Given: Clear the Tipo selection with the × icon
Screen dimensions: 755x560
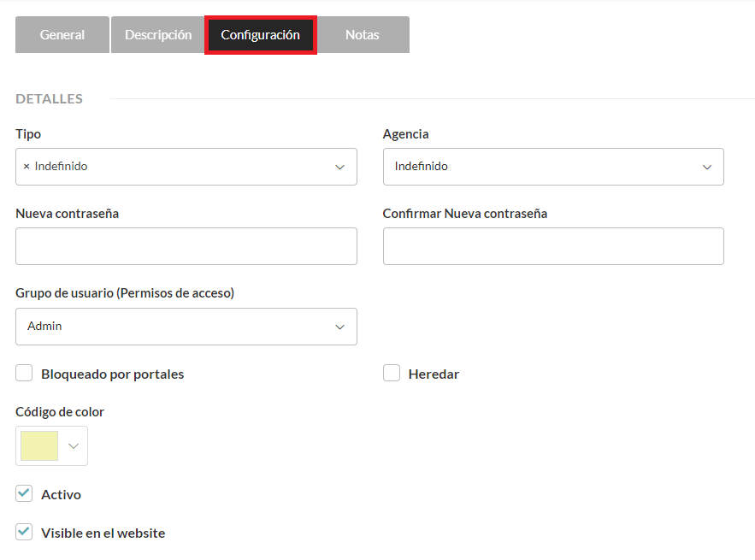Looking at the screenshot, I should pos(27,166).
